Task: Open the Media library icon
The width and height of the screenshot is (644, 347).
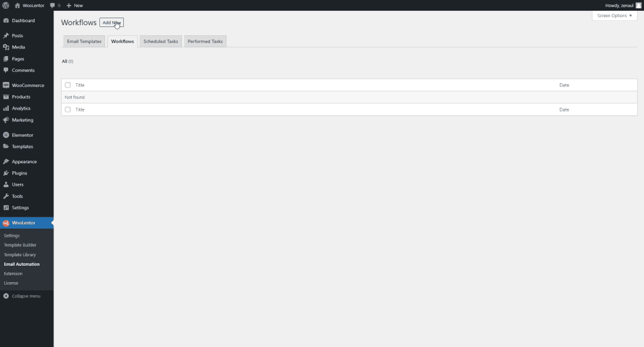Action: [6, 47]
